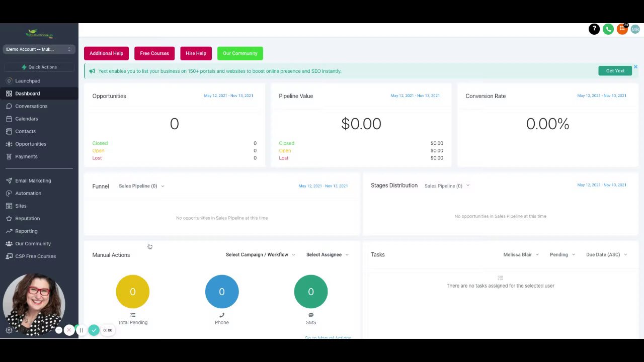Open settings gear at sidebar bottom
The width and height of the screenshot is (644, 362).
[9, 330]
